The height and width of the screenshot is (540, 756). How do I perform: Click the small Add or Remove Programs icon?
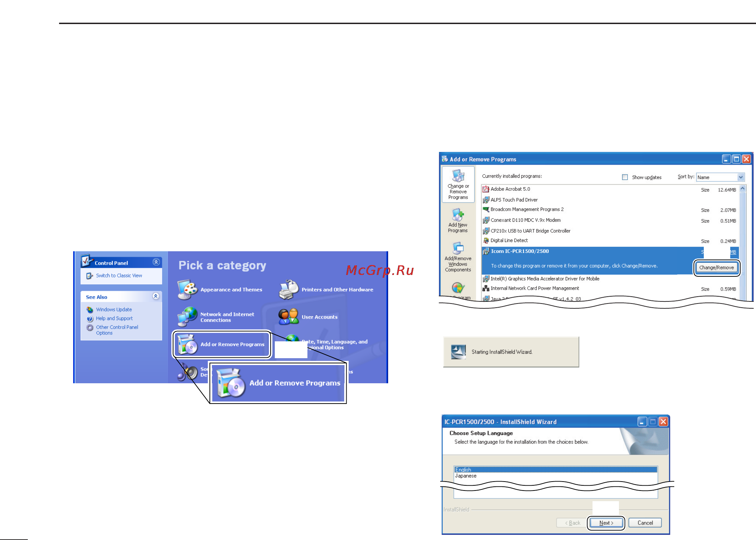188,344
